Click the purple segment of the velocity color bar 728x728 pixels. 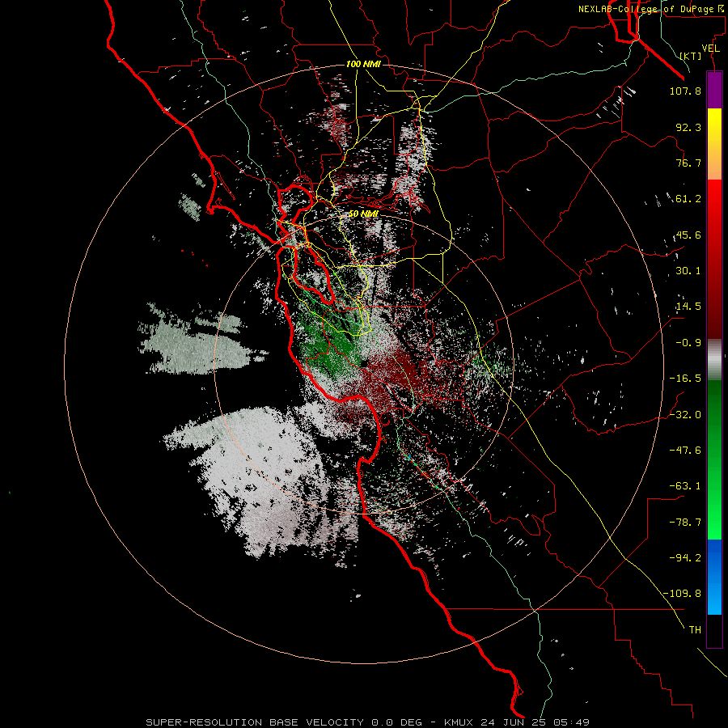click(x=714, y=90)
